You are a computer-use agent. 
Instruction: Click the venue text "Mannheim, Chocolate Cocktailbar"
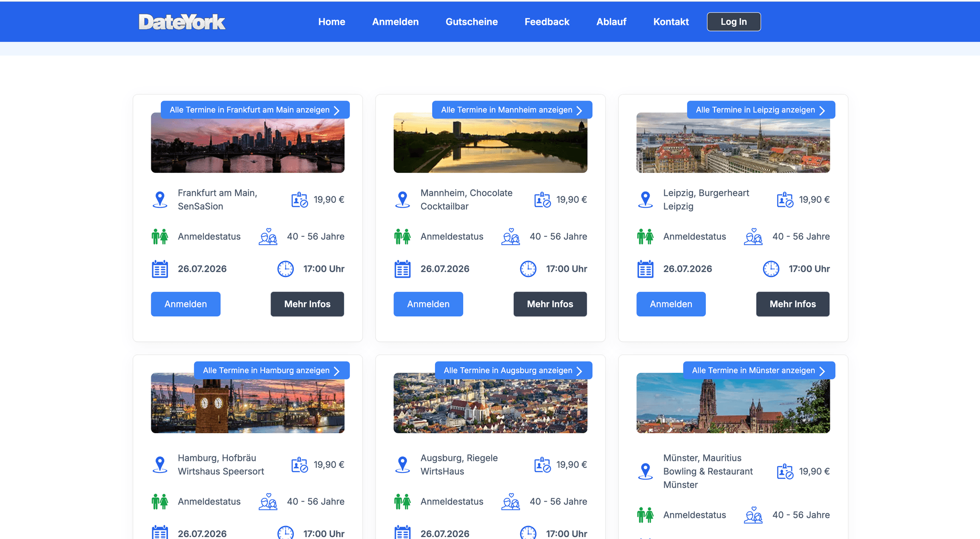tap(467, 200)
